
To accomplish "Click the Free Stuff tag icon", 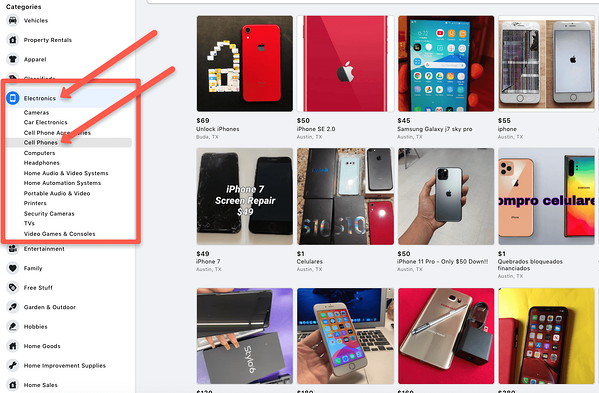I will (x=13, y=288).
